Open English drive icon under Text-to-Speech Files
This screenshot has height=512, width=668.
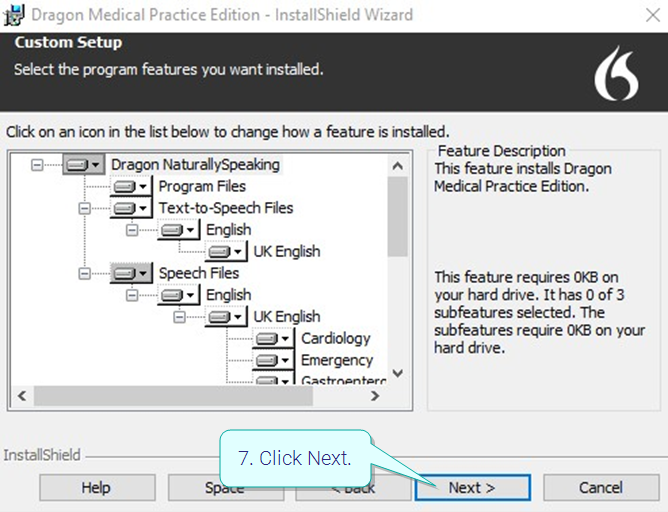click(178, 230)
